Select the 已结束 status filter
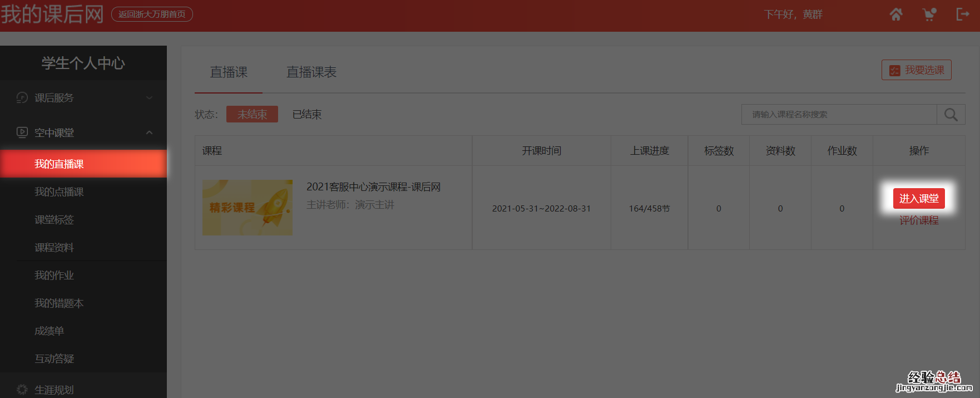 [307, 115]
